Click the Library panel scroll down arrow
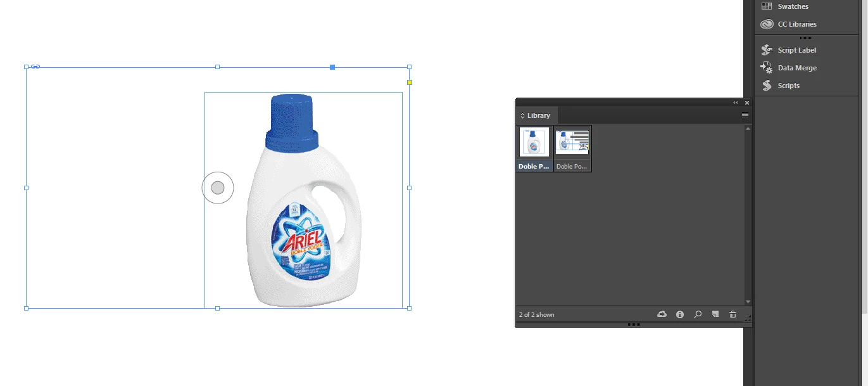 point(748,302)
